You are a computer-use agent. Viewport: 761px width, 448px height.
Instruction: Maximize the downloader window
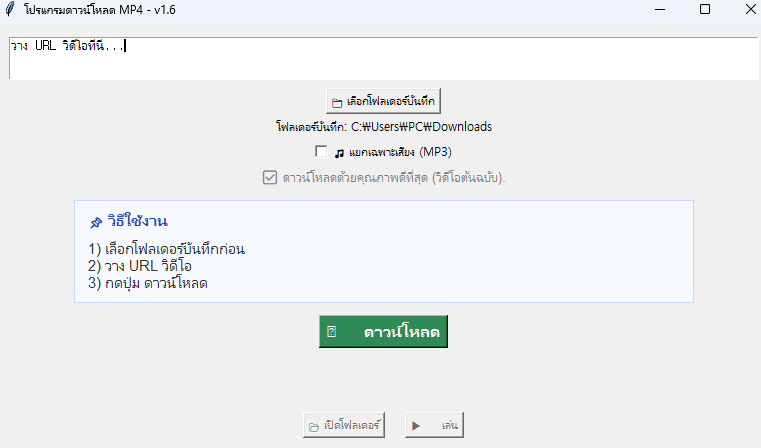pos(705,9)
